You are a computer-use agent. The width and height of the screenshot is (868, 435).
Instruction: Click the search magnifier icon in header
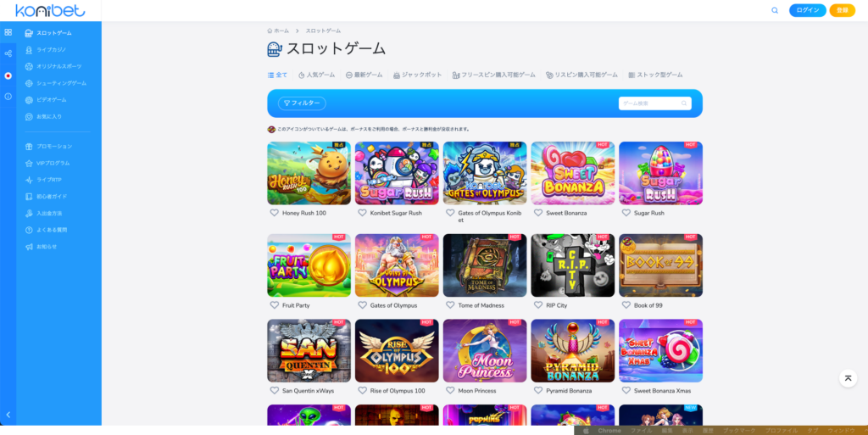[775, 10]
